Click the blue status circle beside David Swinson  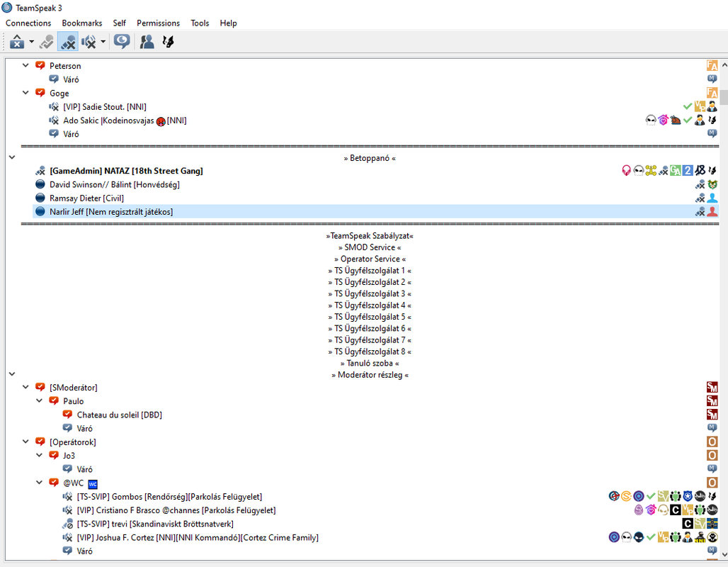pos(40,184)
